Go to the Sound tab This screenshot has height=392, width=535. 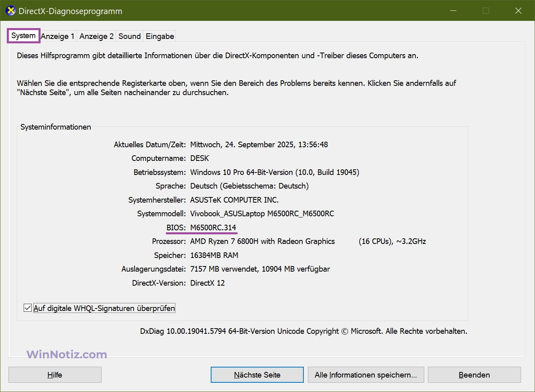click(130, 36)
